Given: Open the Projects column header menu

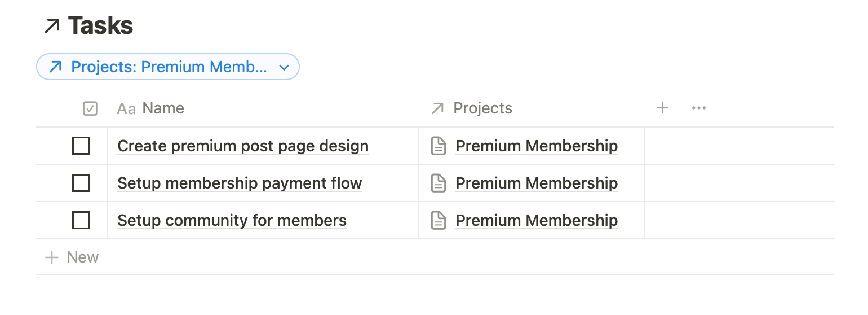Looking at the screenshot, I should tap(482, 108).
